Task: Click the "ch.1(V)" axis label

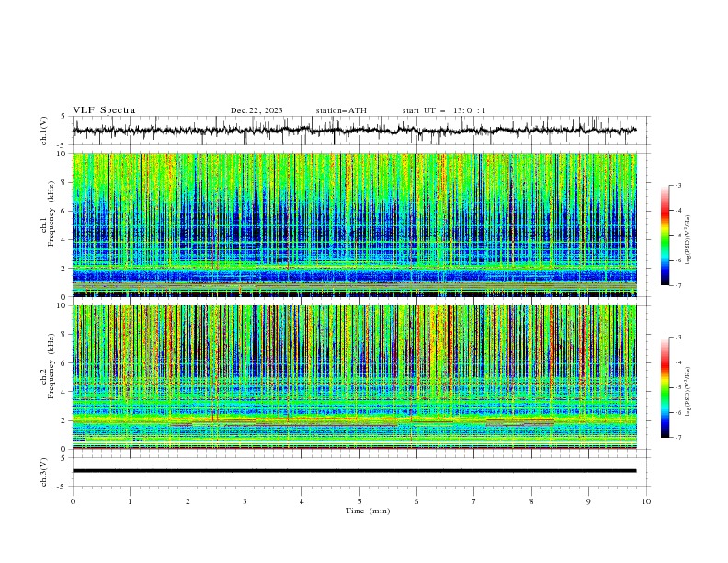Action: (44, 131)
